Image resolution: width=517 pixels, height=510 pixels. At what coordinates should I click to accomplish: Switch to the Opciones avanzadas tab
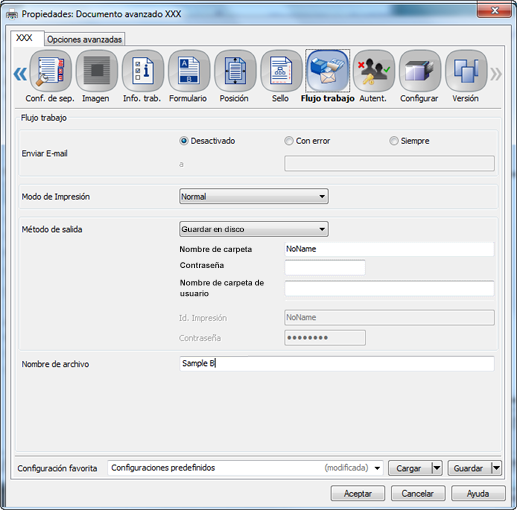84,39
